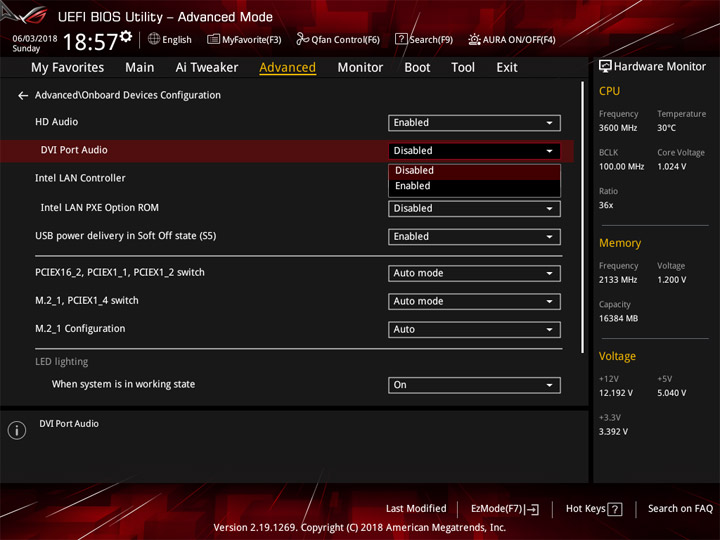Click the MyFavorite(F3) label

point(252,40)
